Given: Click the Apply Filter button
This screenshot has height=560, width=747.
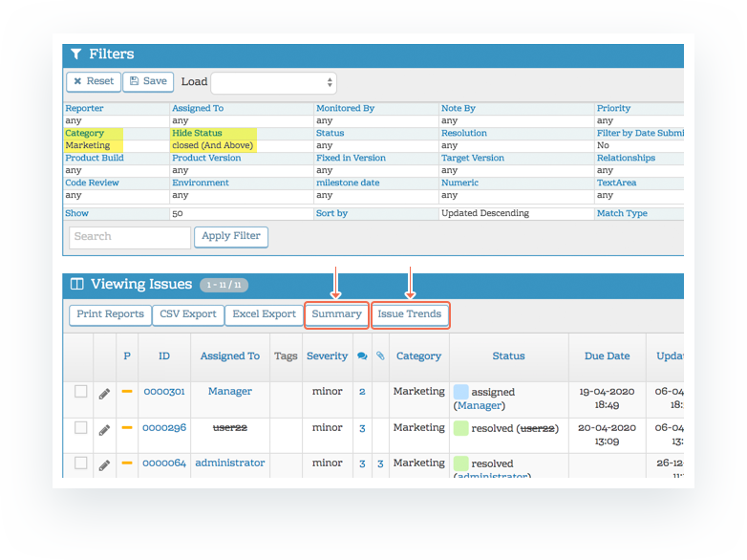Looking at the screenshot, I should 231,236.
